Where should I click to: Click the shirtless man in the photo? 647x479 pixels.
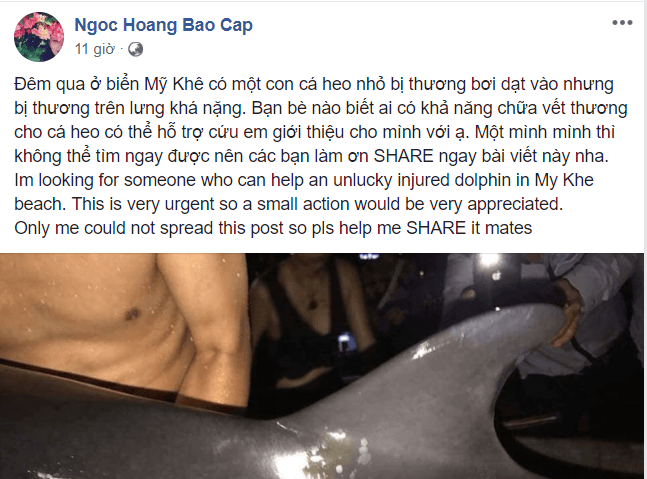click(124, 330)
